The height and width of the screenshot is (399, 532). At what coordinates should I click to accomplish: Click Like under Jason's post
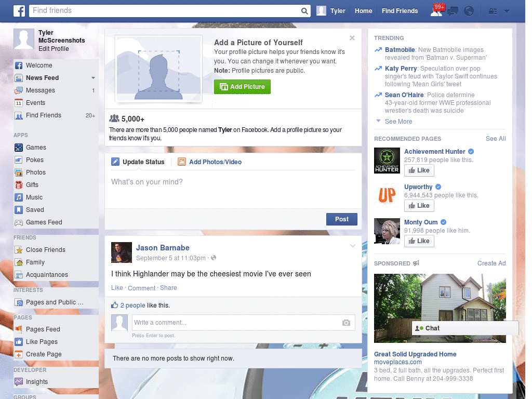pyautogui.click(x=117, y=288)
